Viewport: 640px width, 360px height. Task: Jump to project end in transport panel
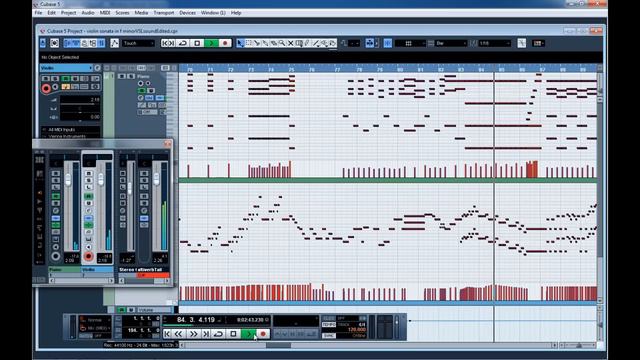click(x=206, y=334)
